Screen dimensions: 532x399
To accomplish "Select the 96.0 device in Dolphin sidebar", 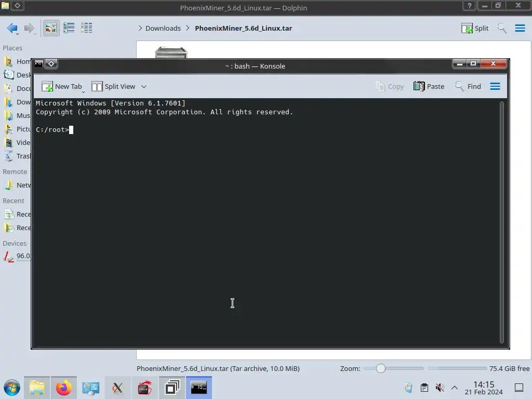I will tap(17, 256).
